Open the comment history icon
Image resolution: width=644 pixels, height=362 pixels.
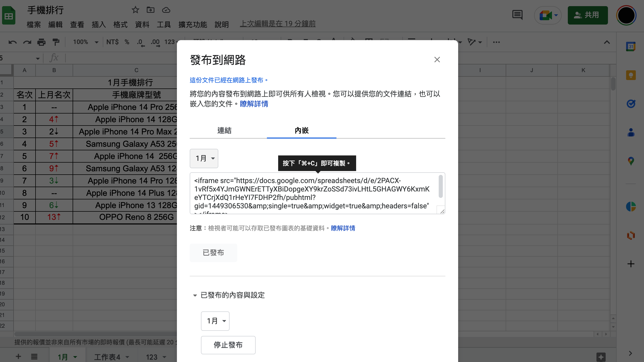517,15
